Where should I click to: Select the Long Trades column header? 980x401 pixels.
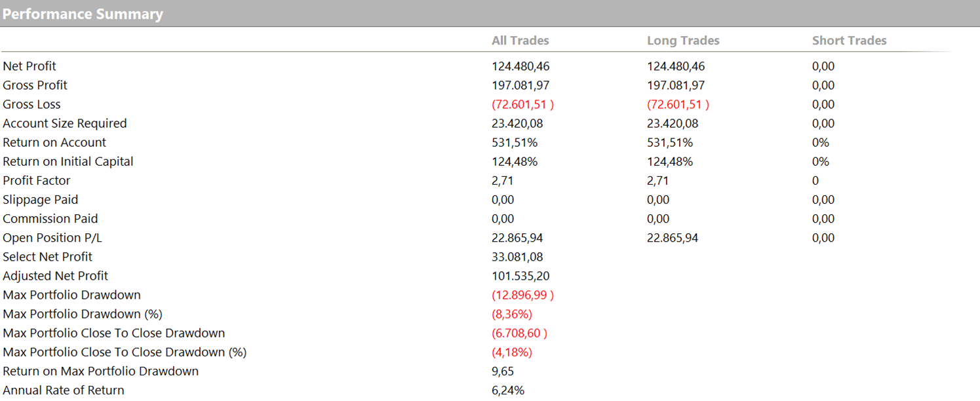coord(682,41)
